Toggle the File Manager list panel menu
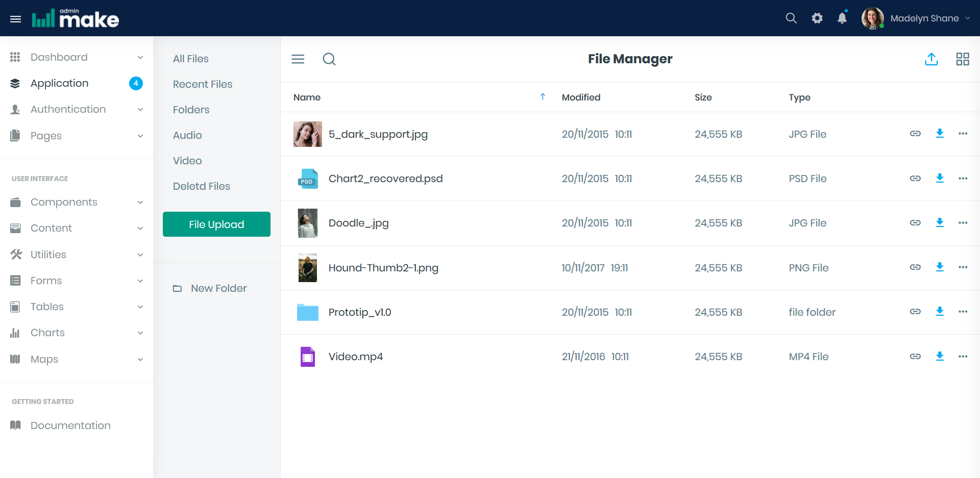Screen dimensions: 980x478 (x=298, y=59)
